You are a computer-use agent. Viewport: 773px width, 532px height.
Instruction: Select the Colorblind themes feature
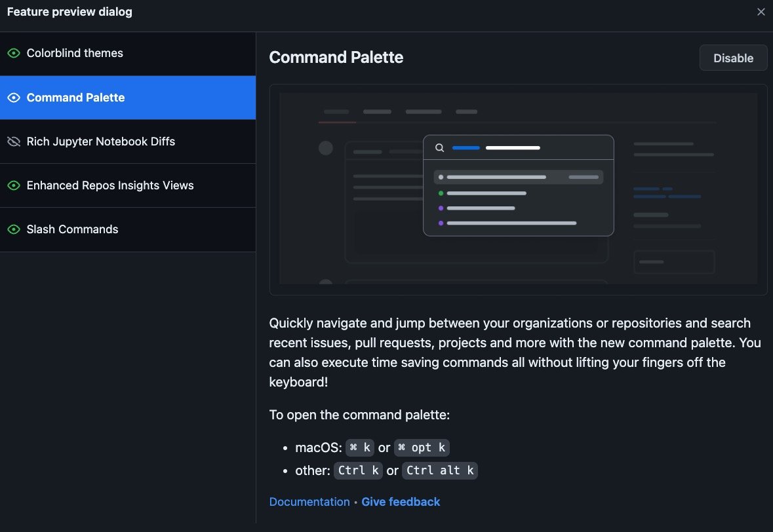coord(128,54)
